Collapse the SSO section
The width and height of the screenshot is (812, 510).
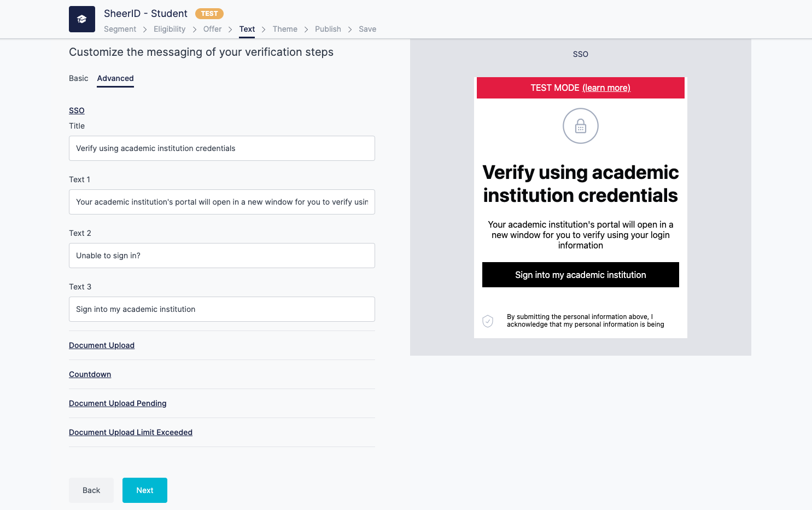tap(77, 111)
